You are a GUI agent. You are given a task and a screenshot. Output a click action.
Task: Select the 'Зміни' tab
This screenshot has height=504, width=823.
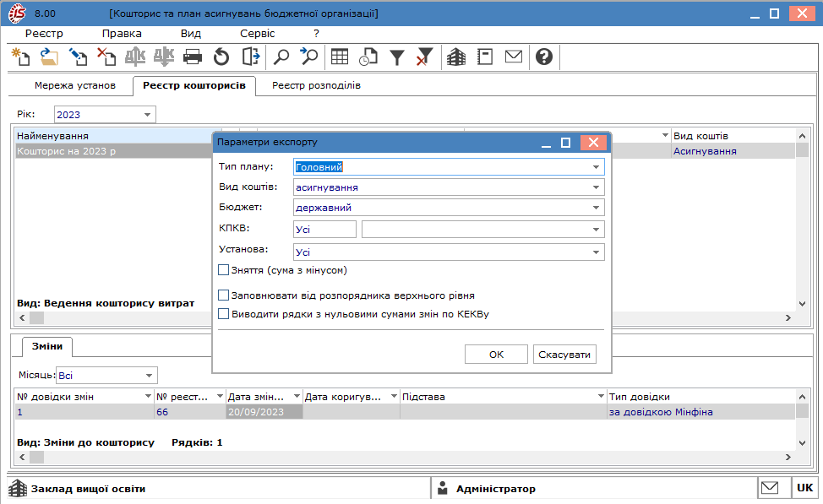47,346
